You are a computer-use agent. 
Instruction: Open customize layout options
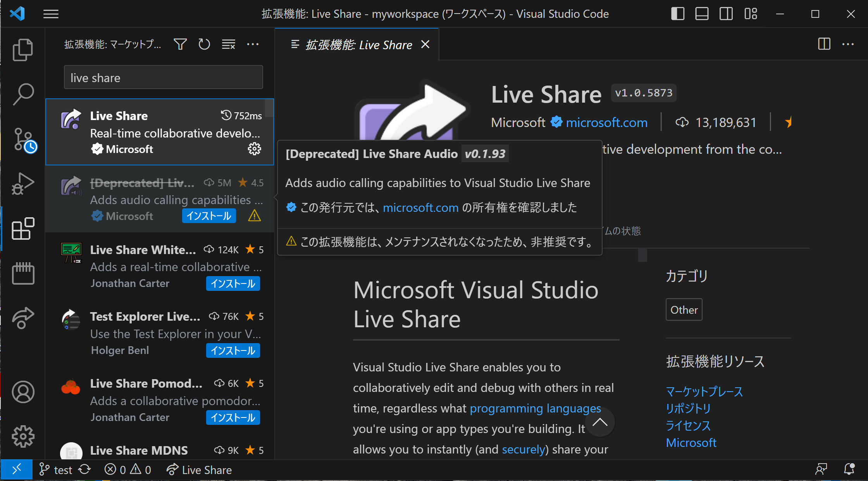(751, 14)
